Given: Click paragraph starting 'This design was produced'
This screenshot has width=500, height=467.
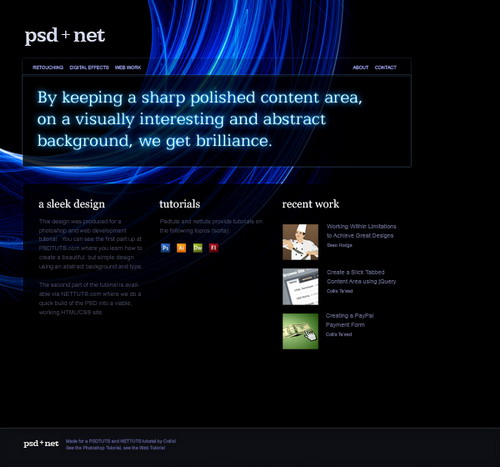Looking at the screenshot, I should pyautogui.click(x=90, y=244).
